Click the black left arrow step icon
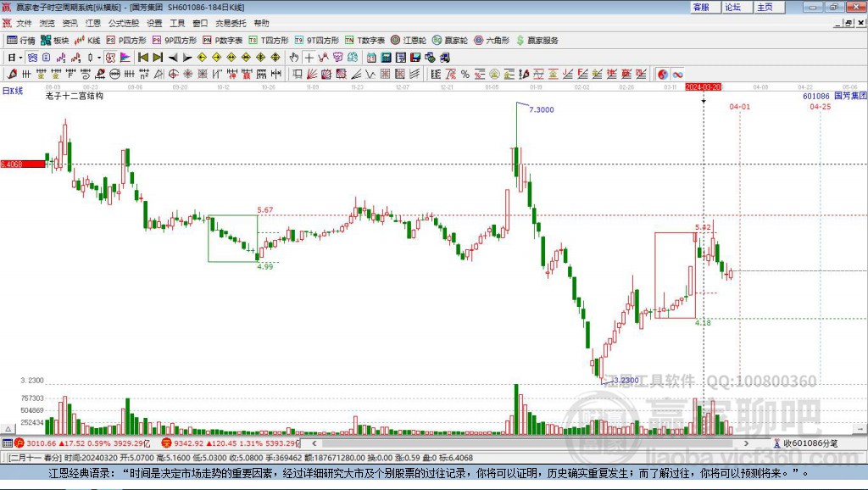 coord(173,58)
